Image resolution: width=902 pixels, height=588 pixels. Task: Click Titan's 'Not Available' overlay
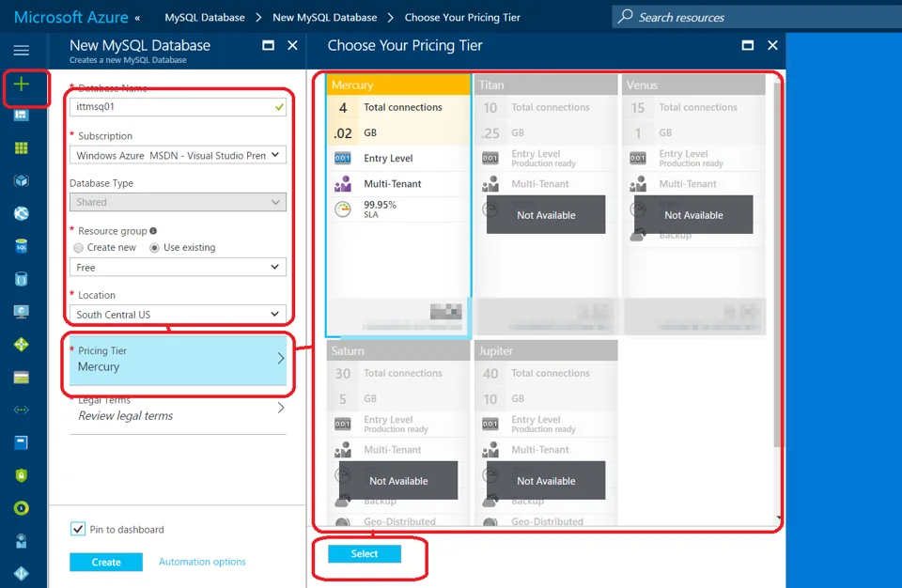click(546, 214)
